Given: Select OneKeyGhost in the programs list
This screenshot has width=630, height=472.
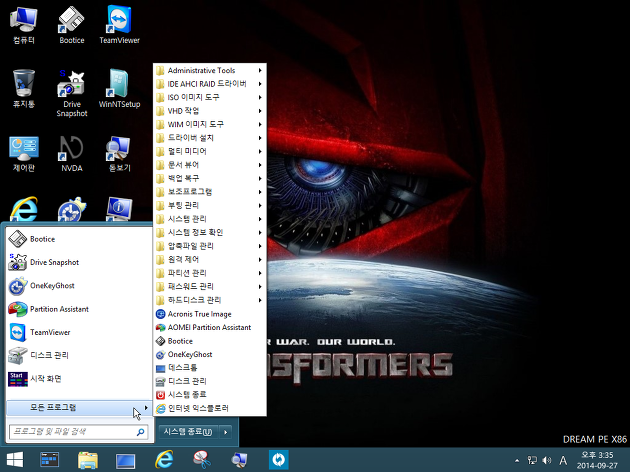Looking at the screenshot, I should (x=210, y=355).
